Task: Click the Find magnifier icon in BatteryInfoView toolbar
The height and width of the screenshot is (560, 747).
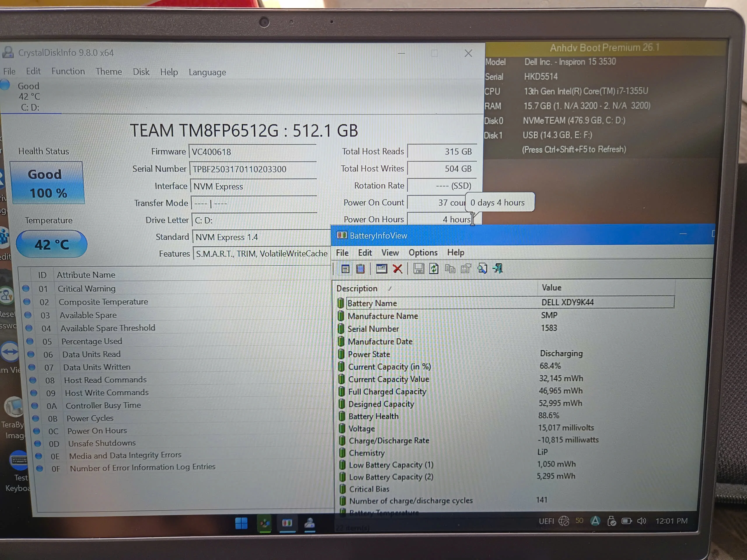Action: point(482,269)
